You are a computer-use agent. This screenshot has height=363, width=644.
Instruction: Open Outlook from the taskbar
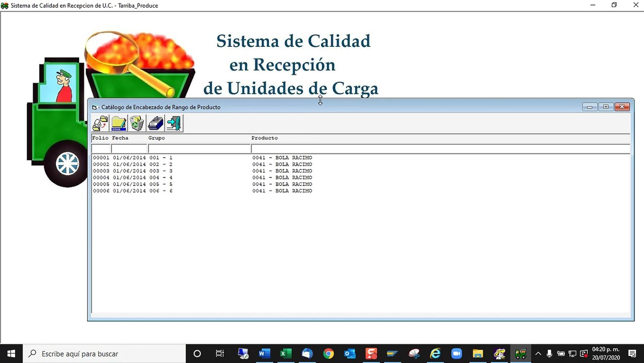(350, 354)
